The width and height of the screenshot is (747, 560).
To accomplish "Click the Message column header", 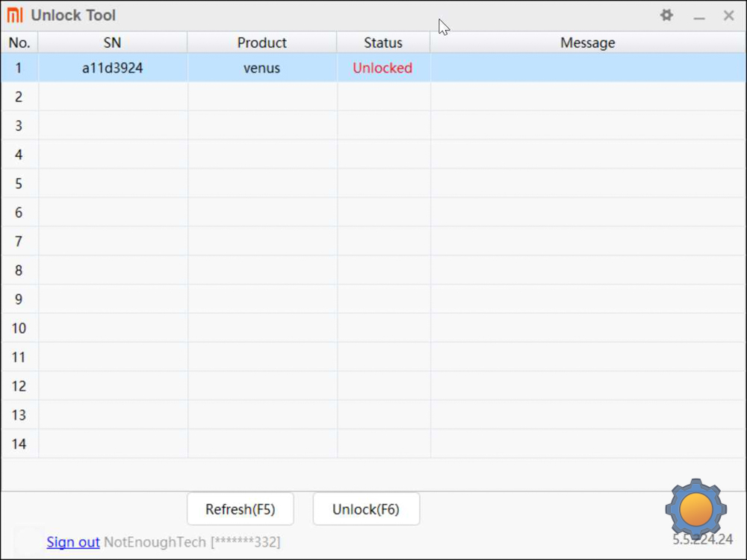I will pyautogui.click(x=587, y=43).
